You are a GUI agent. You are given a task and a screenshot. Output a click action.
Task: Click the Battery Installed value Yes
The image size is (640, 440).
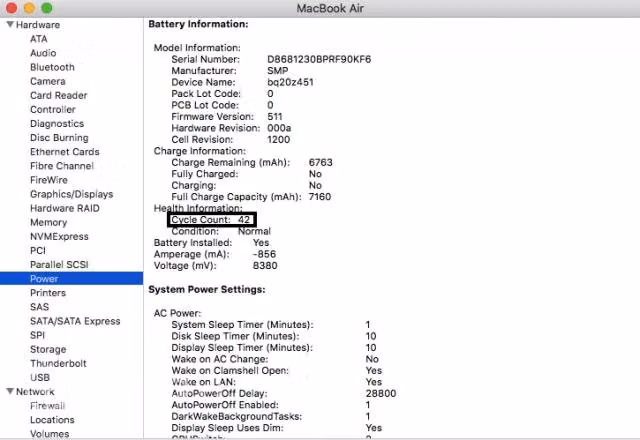pos(261,242)
